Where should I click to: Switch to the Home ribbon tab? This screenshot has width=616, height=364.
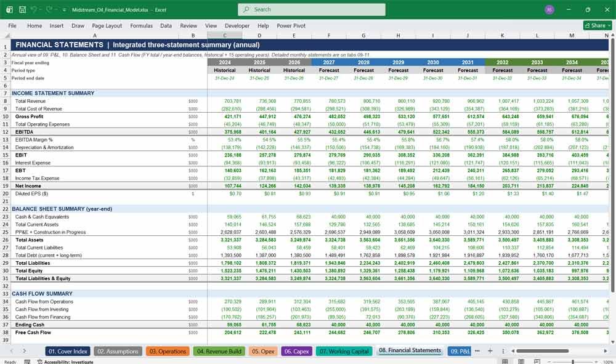[34, 25]
